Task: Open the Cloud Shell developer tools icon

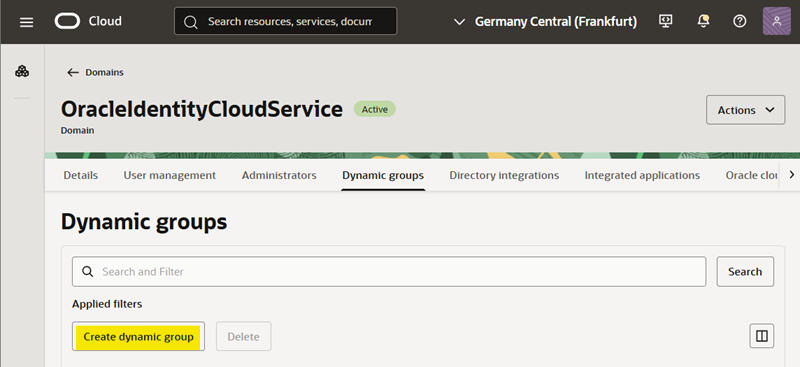Action: point(665,21)
